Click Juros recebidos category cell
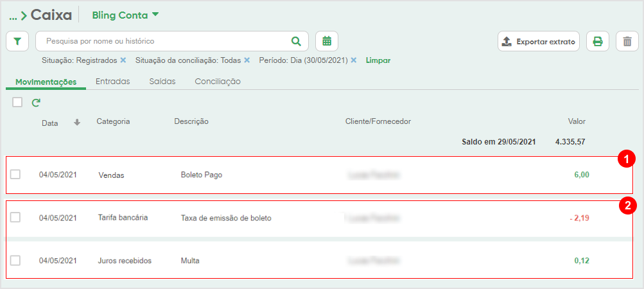 coord(125,261)
